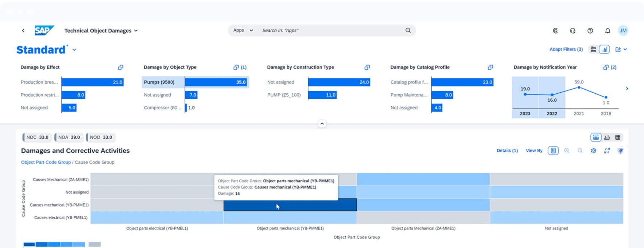Screen dimensions: 644x248
Task: Enter full screen mode for the chart
Action: pos(607,151)
